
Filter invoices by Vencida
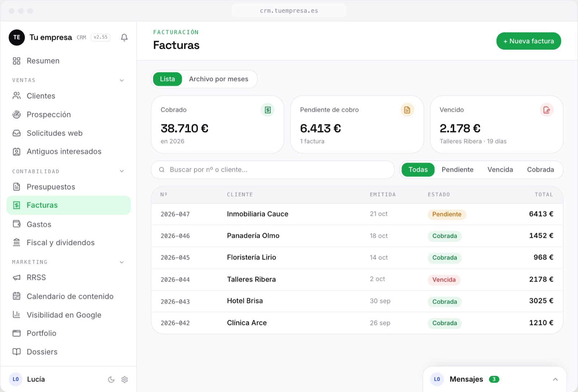point(500,170)
